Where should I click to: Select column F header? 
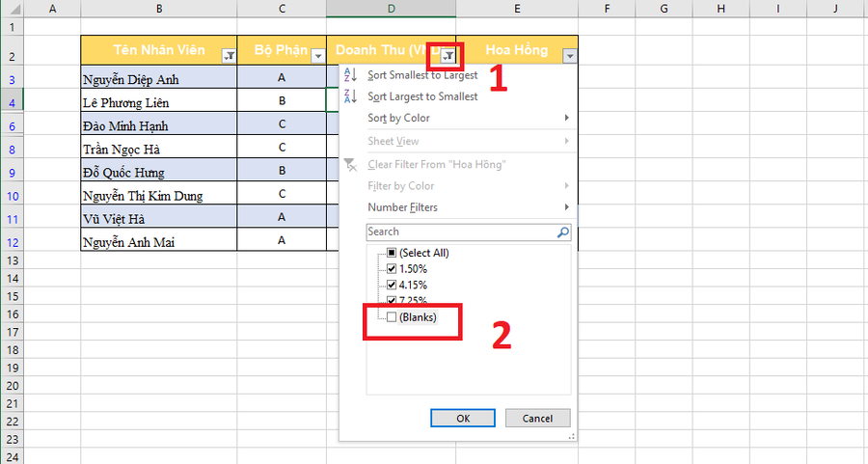(x=607, y=9)
